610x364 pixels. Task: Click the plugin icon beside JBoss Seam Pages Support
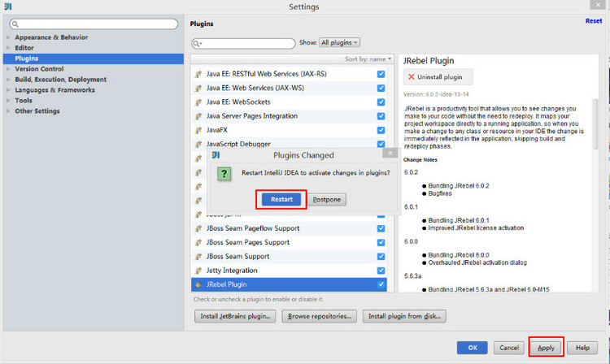[x=198, y=242]
